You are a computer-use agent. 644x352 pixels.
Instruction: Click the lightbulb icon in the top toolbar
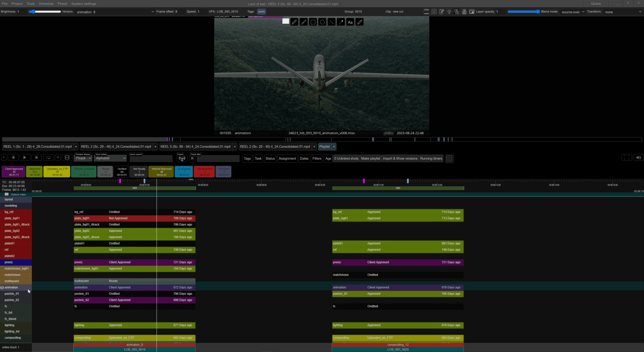point(449,11)
